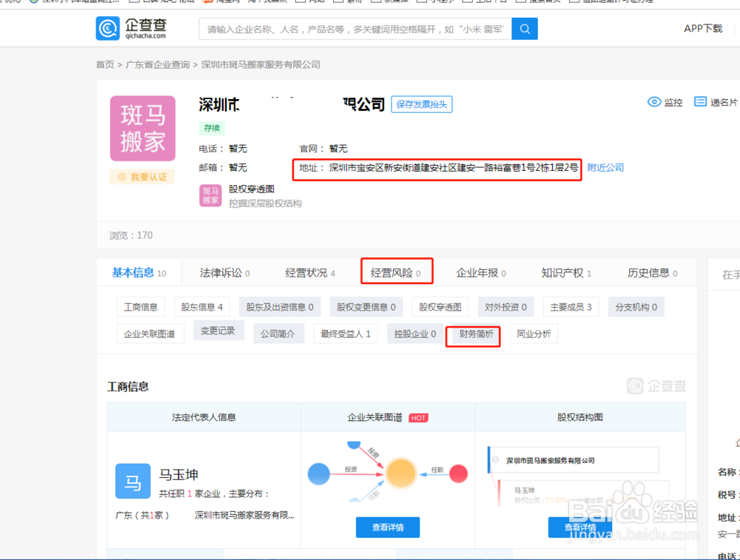Image resolution: width=740 pixels, height=560 pixels.
Task: Click the 存续 status tag
Action: click(212, 128)
